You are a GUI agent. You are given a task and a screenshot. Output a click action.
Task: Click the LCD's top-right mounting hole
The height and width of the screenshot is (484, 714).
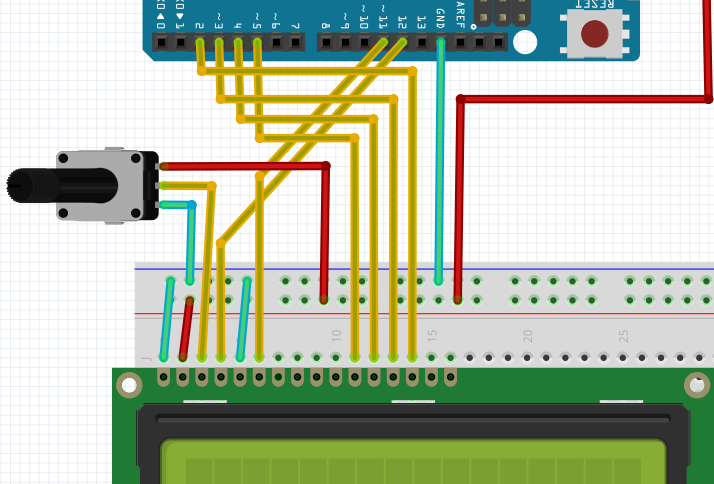tap(696, 385)
